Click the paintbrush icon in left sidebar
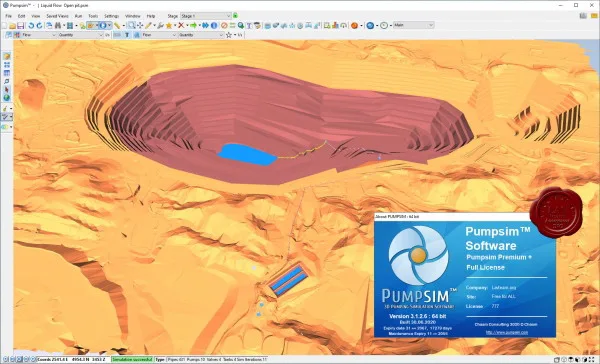The width and height of the screenshot is (600, 364). (x=5, y=109)
